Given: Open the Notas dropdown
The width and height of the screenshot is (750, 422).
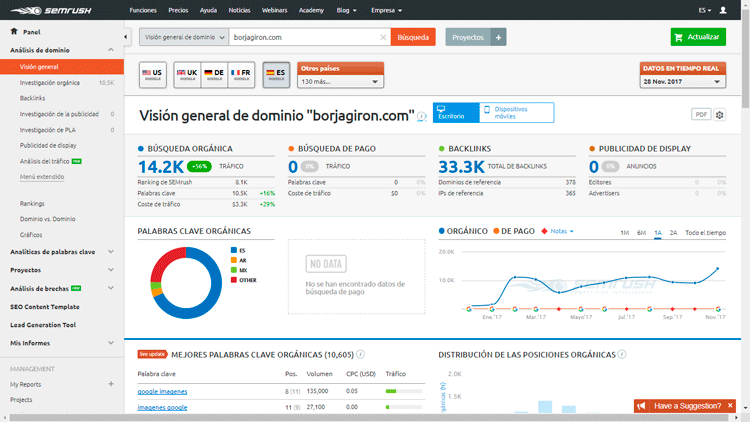Looking at the screenshot, I should [562, 231].
